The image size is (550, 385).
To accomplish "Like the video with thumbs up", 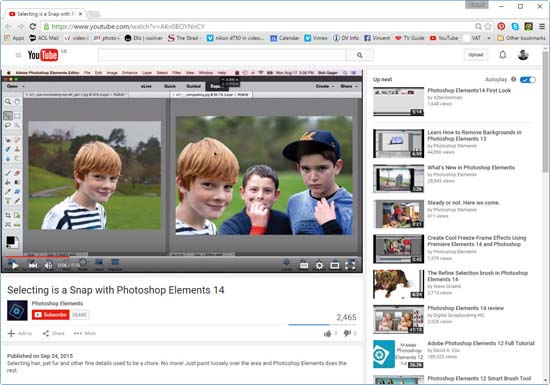I will pyautogui.click(x=327, y=333).
